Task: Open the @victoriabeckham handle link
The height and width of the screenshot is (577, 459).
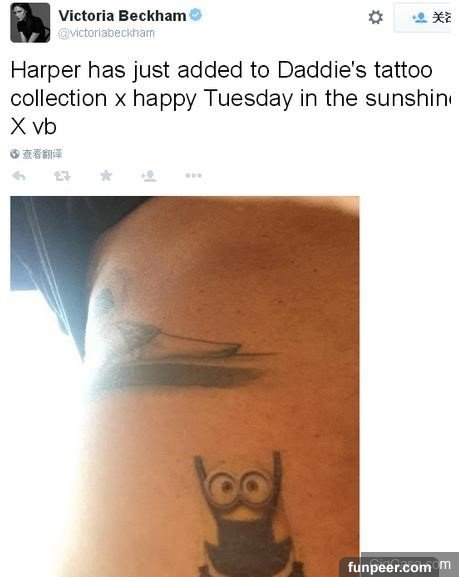Action: pyautogui.click(x=106, y=33)
